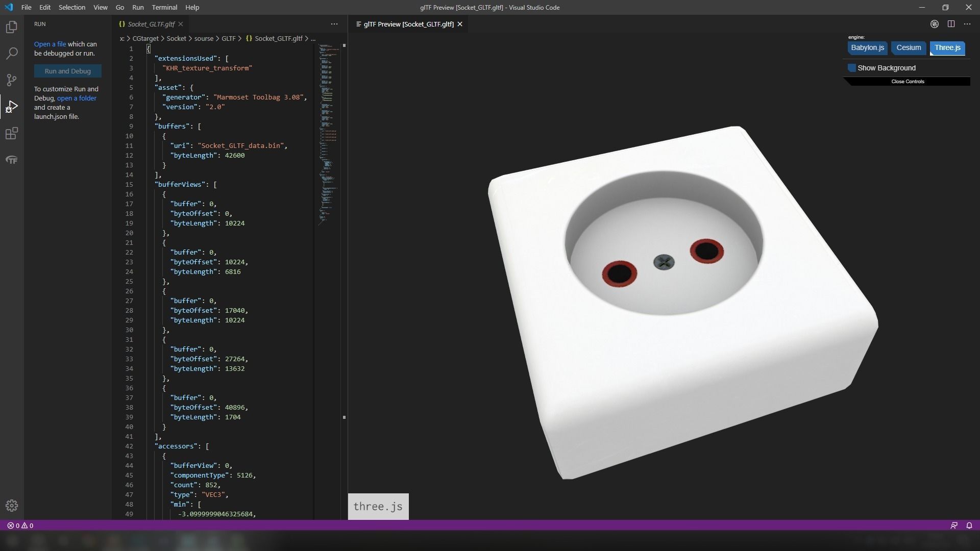Click the glTF debug activity icon
This screenshot has height=551, width=980.
click(11, 160)
